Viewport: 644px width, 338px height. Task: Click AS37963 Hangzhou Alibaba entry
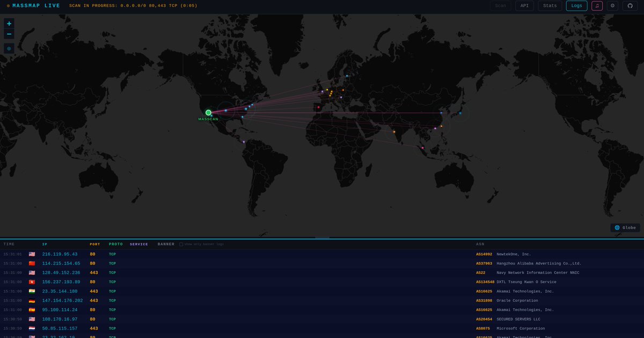pos(529,263)
